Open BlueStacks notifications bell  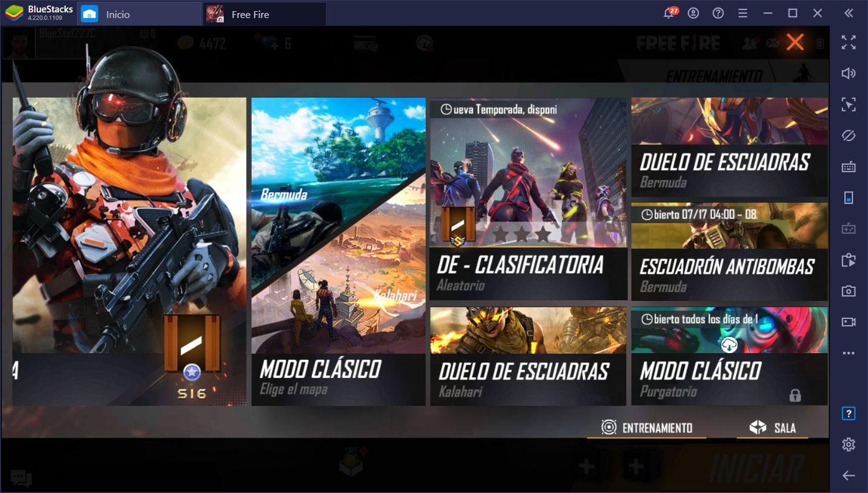[x=669, y=13]
